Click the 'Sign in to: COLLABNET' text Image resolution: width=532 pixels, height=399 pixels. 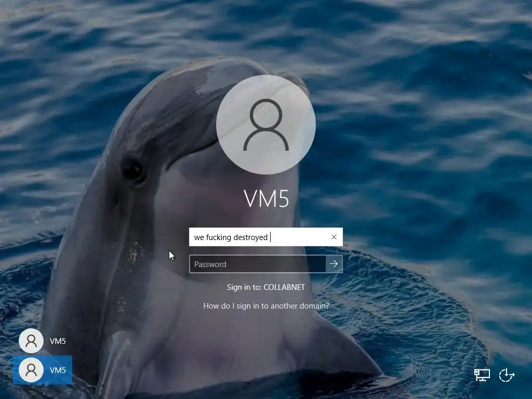pos(266,287)
